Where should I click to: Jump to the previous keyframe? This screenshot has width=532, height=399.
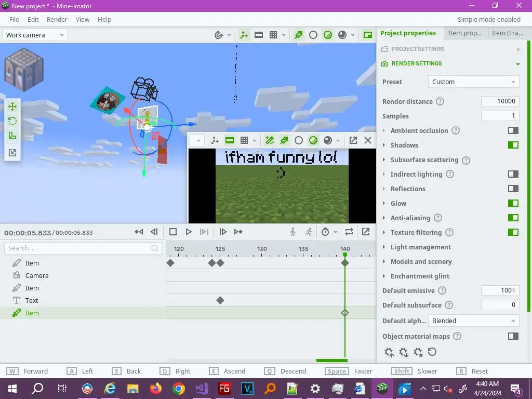139,232
